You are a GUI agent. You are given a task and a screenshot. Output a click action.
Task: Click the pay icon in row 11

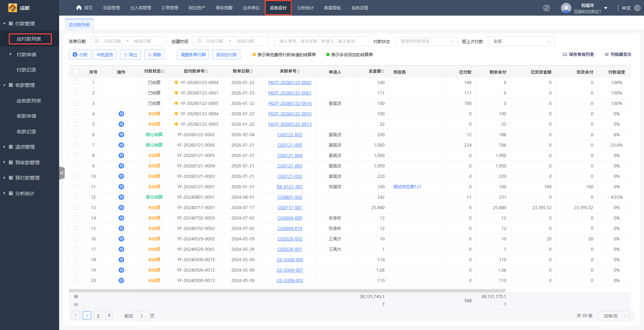pyautogui.click(x=121, y=187)
